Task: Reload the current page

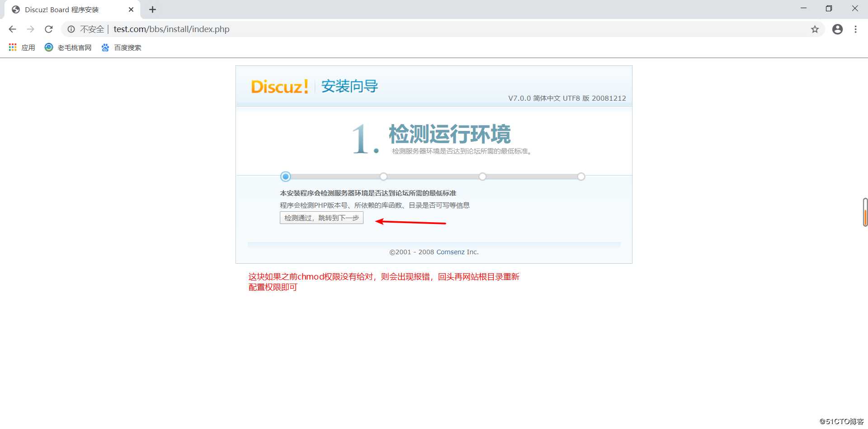Action: [49, 29]
